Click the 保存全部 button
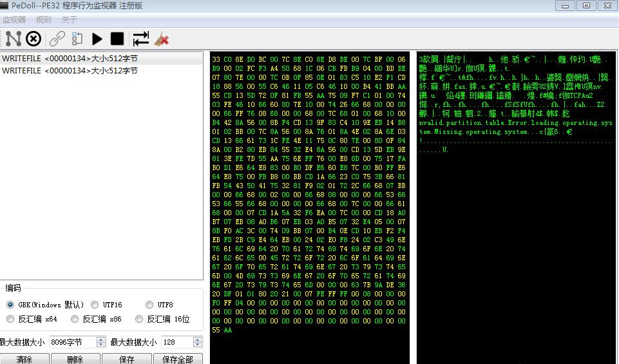619x364 pixels. tap(178, 359)
